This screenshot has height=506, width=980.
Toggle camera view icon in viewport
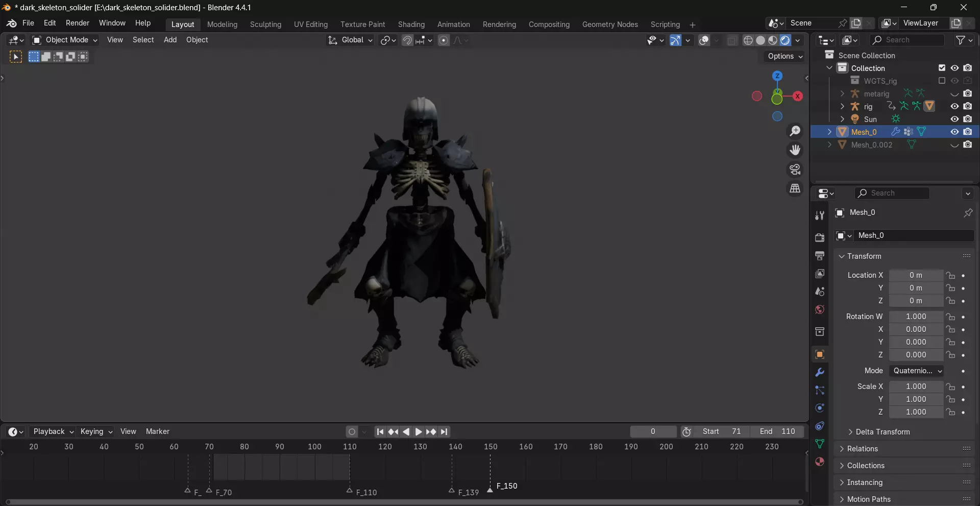pyautogui.click(x=795, y=170)
